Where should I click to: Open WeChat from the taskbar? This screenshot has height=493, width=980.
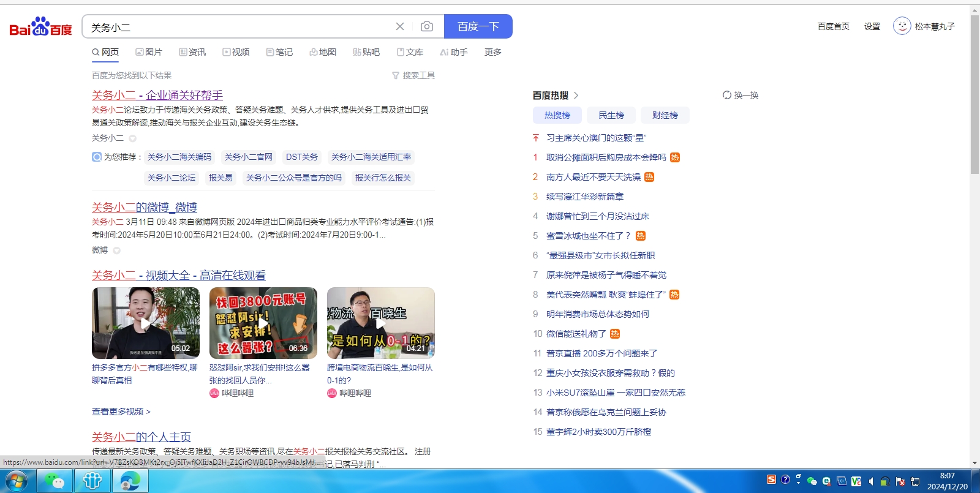point(55,481)
